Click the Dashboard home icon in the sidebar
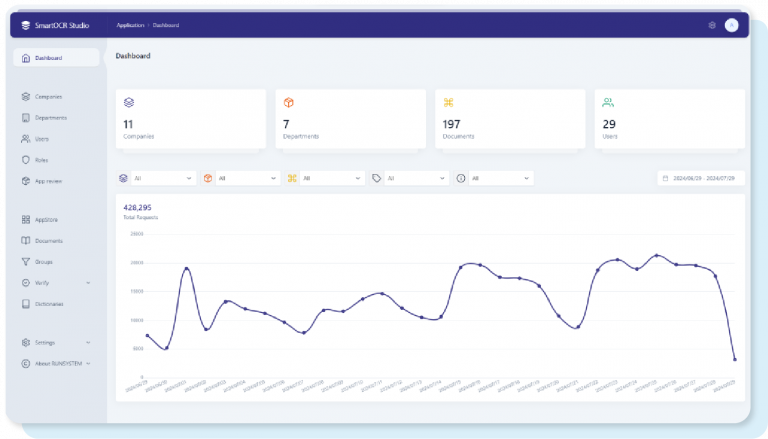This screenshot has width=768, height=439. (26, 58)
